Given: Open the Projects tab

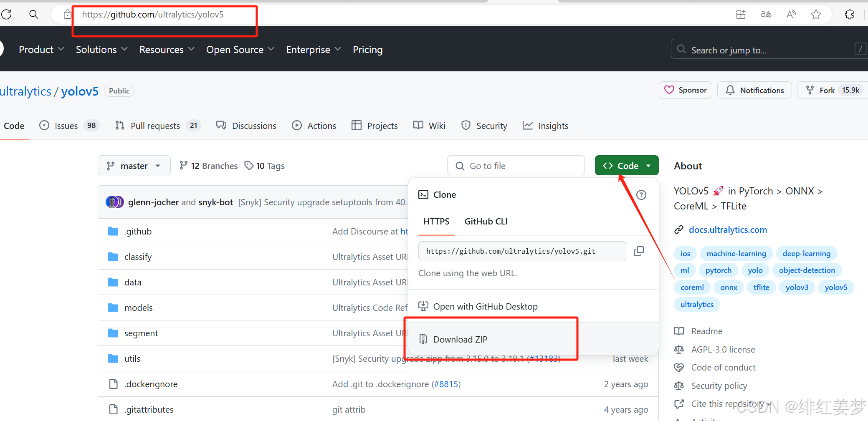Looking at the screenshot, I should click(375, 126).
